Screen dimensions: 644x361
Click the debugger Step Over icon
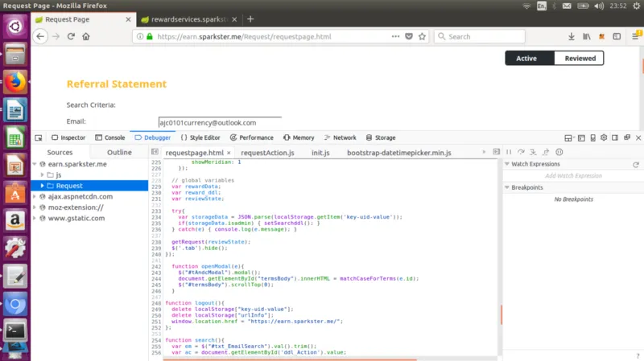pyautogui.click(x=521, y=152)
